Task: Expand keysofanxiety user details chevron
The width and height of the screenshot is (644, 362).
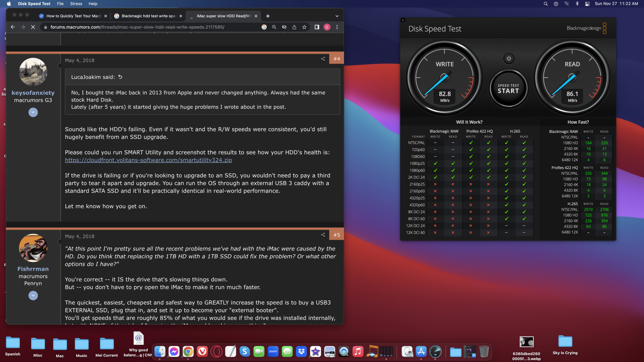Action: (x=33, y=112)
